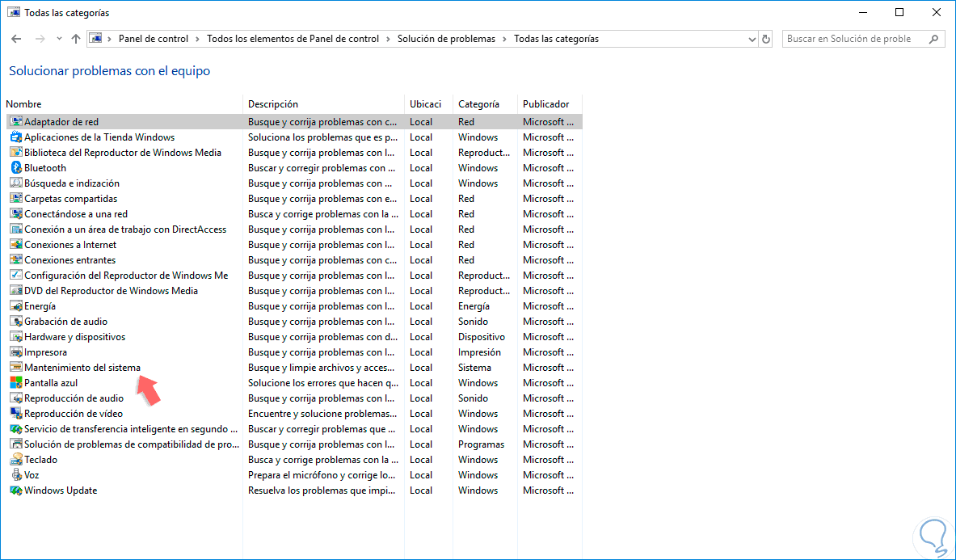Click the Búsqueda e indización icon
The height and width of the screenshot is (560, 956).
coord(16,183)
